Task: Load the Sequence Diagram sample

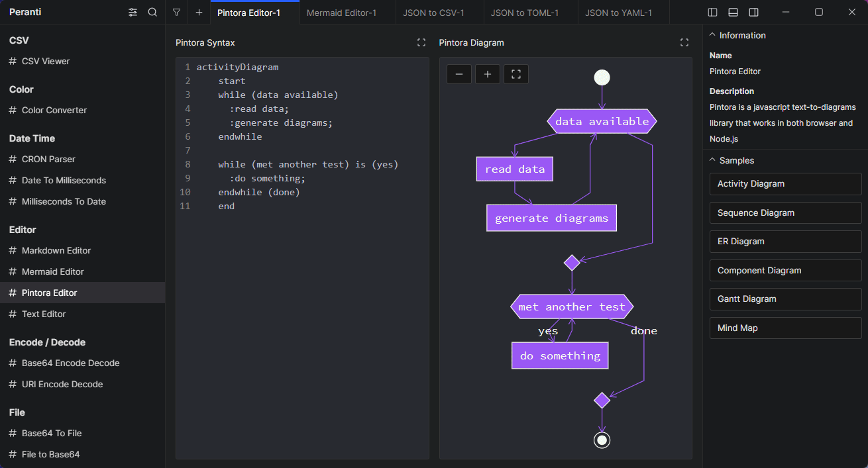Action: click(x=785, y=212)
